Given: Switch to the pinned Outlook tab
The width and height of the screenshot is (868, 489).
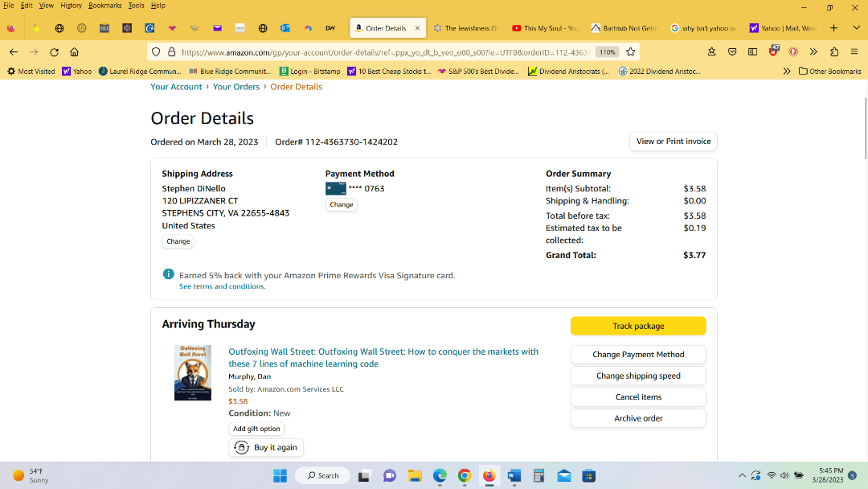Looking at the screenshot, I should (x=285, y=28).
